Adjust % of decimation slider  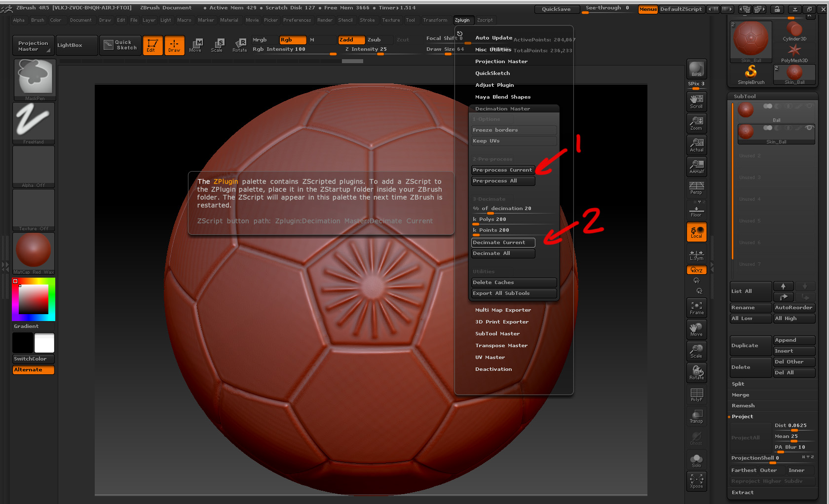point(514,209)
